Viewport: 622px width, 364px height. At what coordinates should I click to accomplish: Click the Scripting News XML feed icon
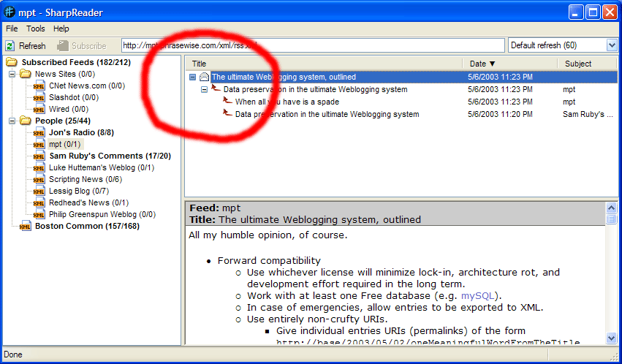[x=39, y=179]
